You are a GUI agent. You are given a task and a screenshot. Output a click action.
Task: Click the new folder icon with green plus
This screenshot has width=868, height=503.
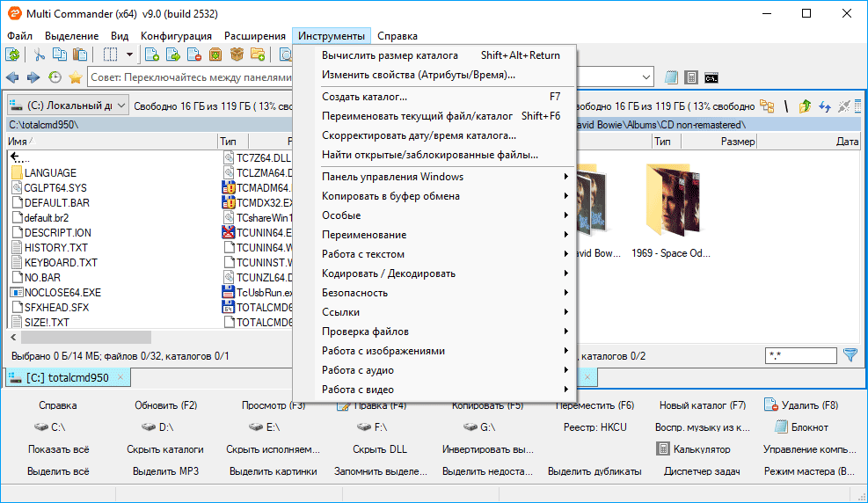[258, 55]
